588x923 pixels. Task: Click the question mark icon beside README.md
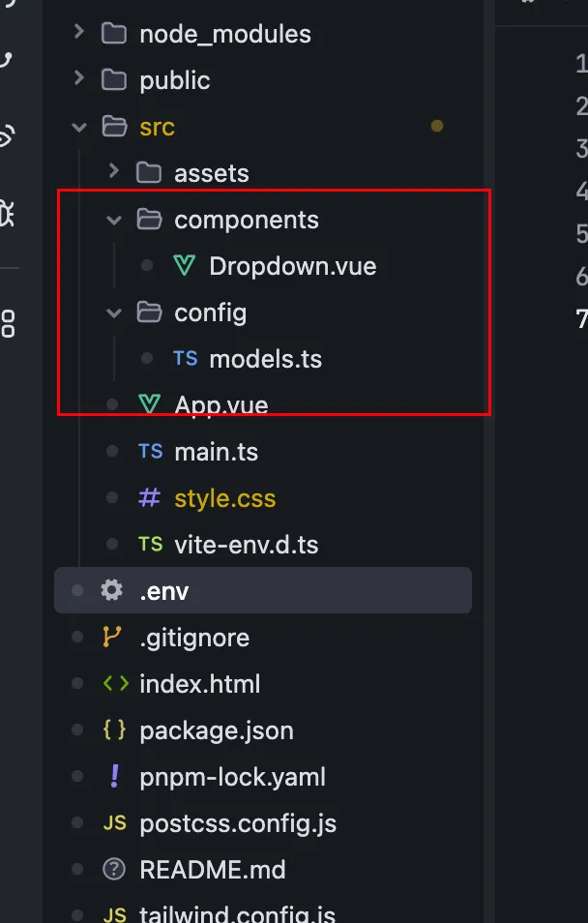click(x=114, y=870)
